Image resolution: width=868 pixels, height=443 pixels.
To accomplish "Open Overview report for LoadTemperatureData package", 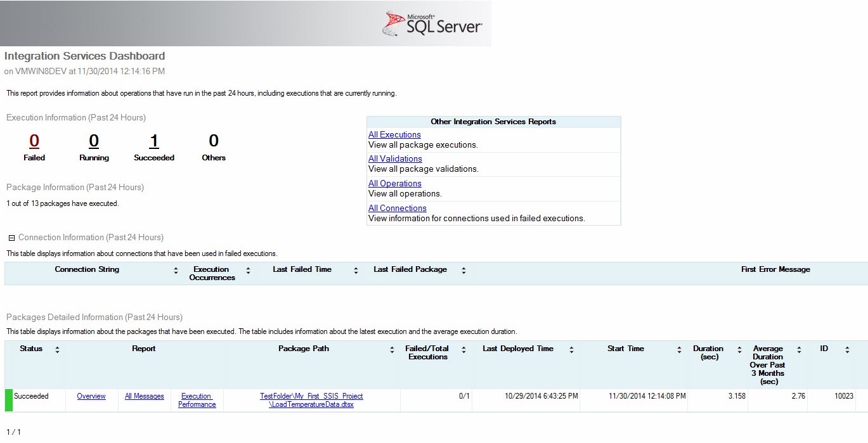I will coord(91,396).
